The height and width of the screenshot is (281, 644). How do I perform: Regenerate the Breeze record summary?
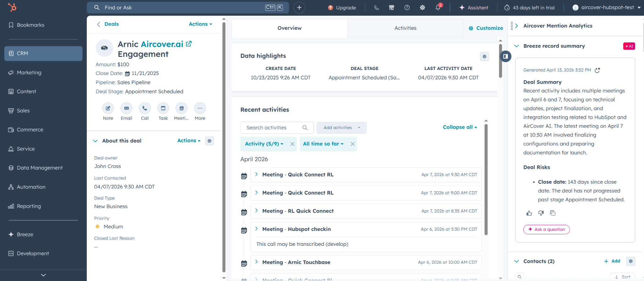pos(597,70)
